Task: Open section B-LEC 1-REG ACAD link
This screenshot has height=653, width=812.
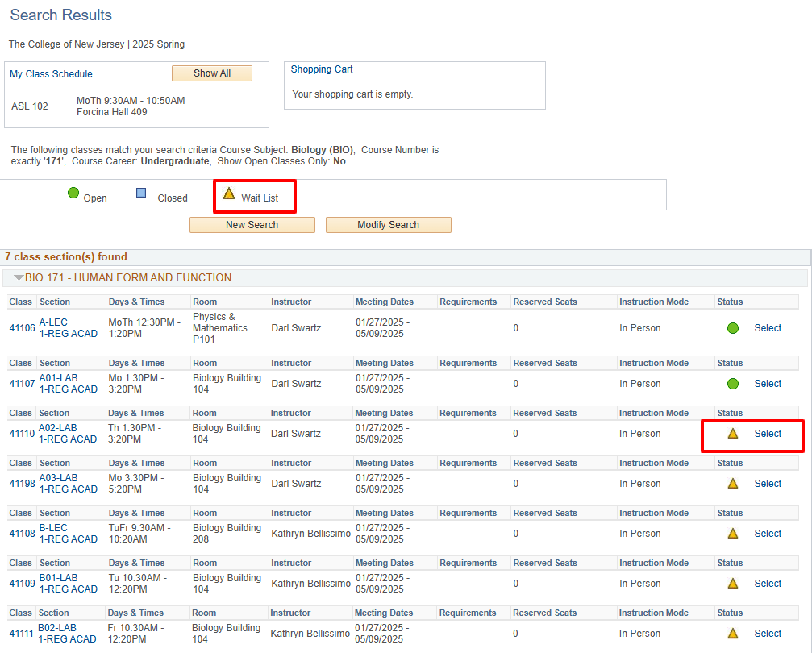Action: point(69,534)
